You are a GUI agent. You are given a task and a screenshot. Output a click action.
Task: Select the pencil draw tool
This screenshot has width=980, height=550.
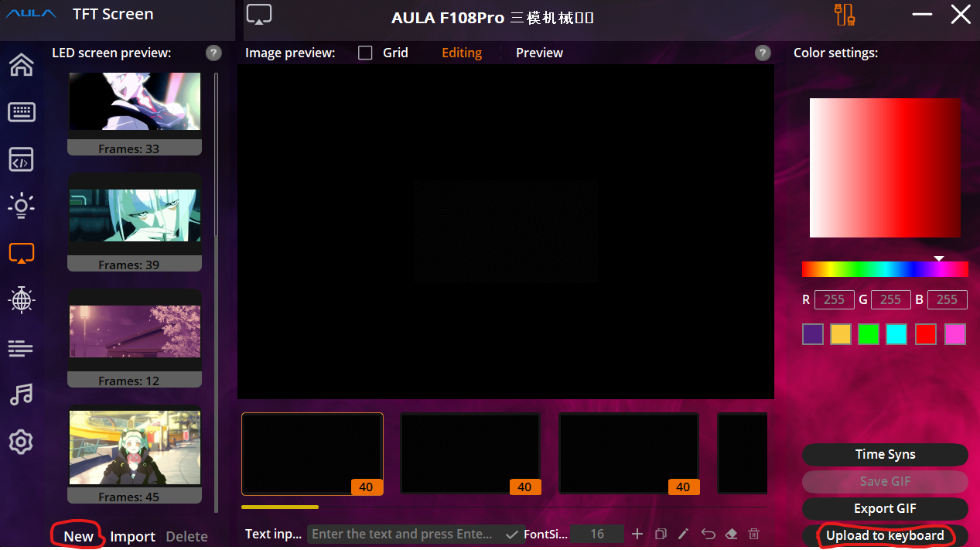tap(684, 534)
